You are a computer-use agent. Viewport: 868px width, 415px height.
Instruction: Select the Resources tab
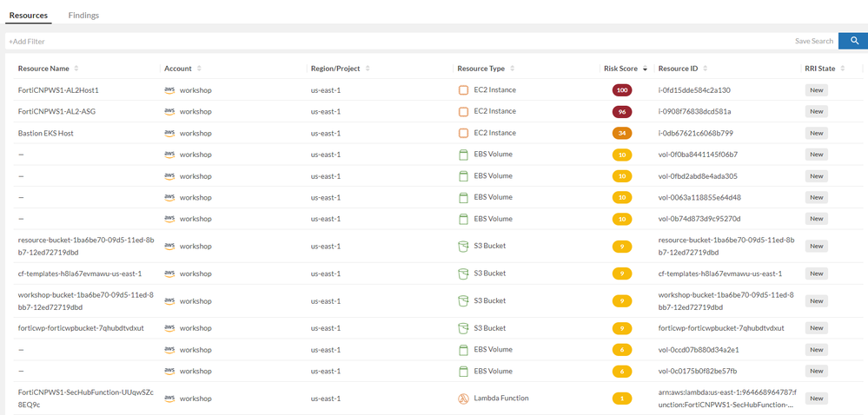28,16
